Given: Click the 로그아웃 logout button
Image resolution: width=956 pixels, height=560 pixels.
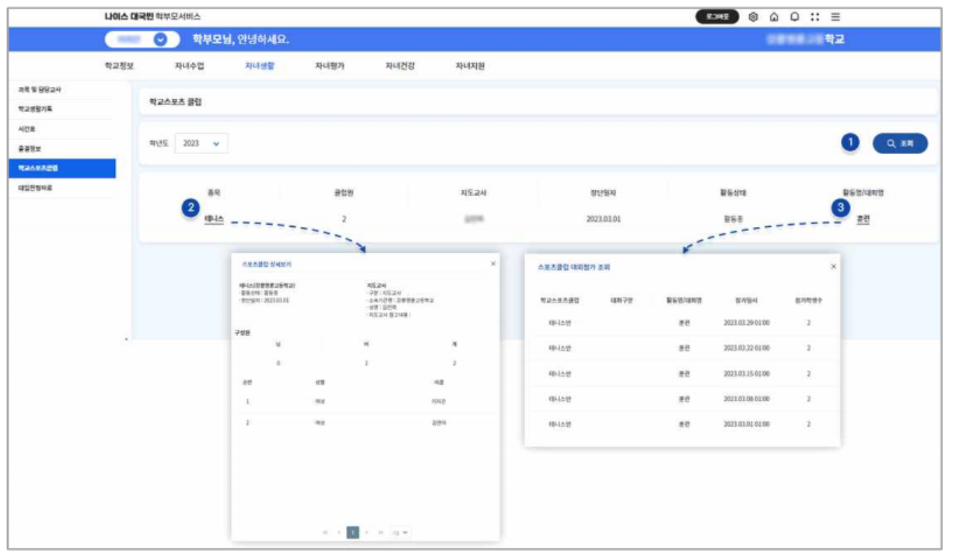Looking at the screenshot, I should pos(716,16).
